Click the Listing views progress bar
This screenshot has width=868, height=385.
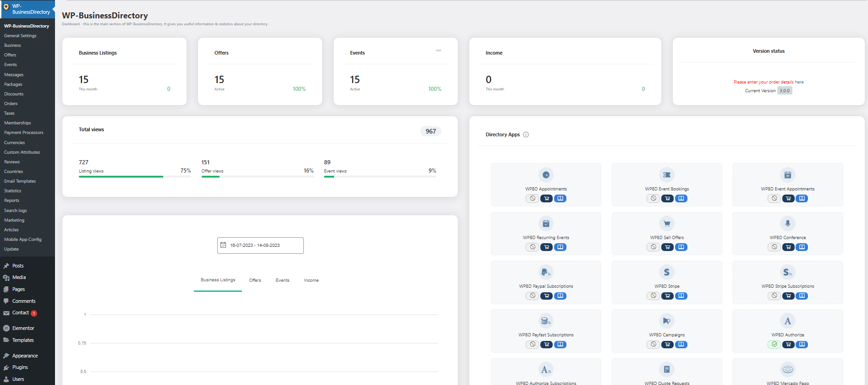[x=135, y=177]
